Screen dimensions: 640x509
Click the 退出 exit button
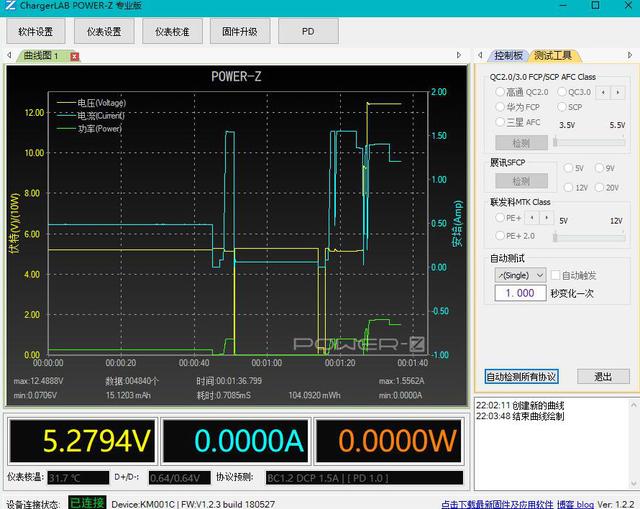point(603,376)
